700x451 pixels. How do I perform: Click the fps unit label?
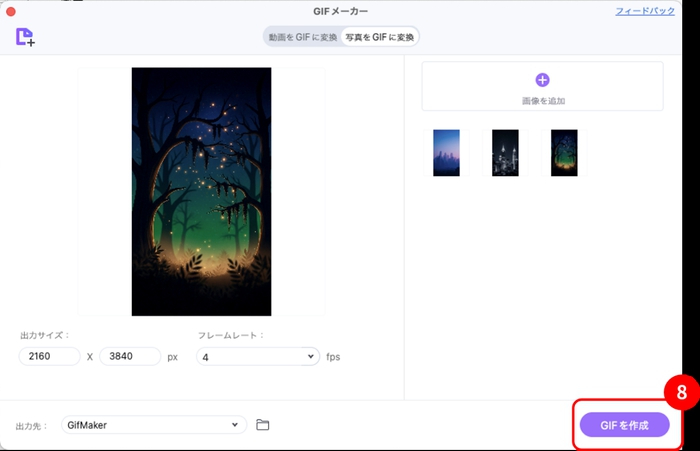click(x=333, y=357)
